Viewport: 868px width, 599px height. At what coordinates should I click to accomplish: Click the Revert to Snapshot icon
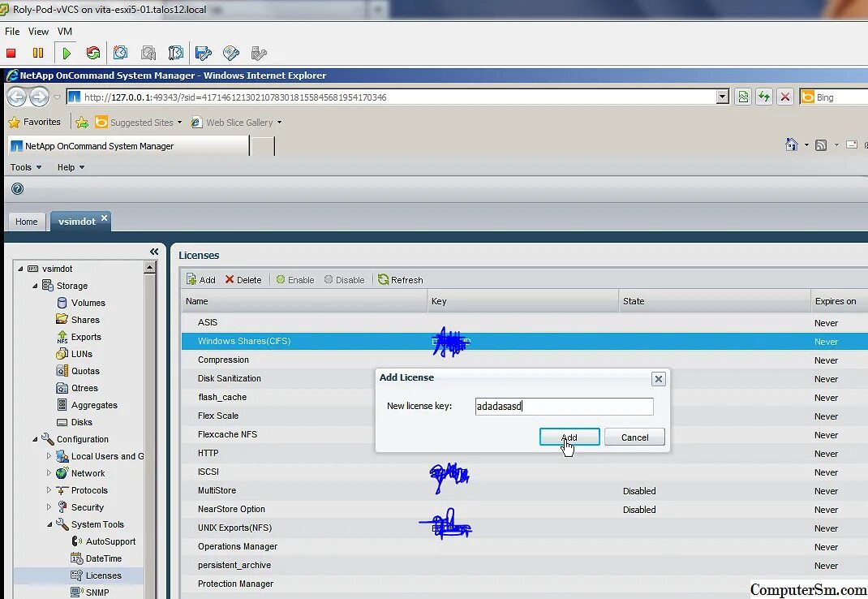tap(148, 54)
